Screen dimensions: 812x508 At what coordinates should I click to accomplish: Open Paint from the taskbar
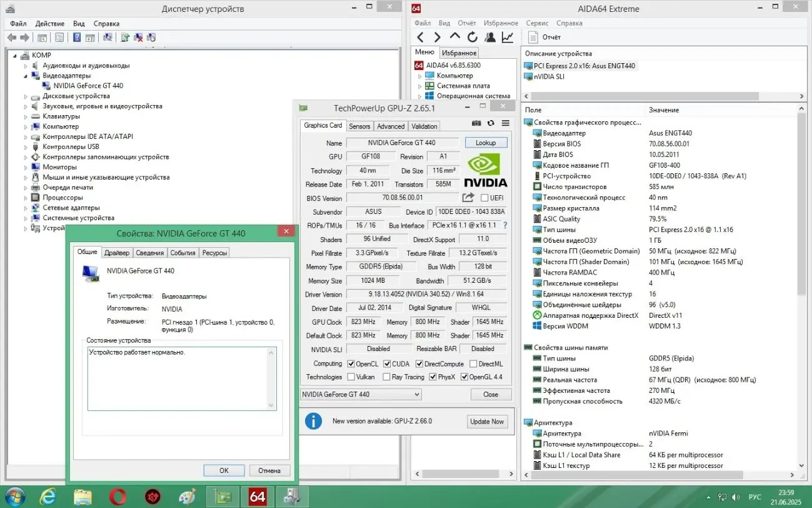pyautogui.click(x=187, y=496)
